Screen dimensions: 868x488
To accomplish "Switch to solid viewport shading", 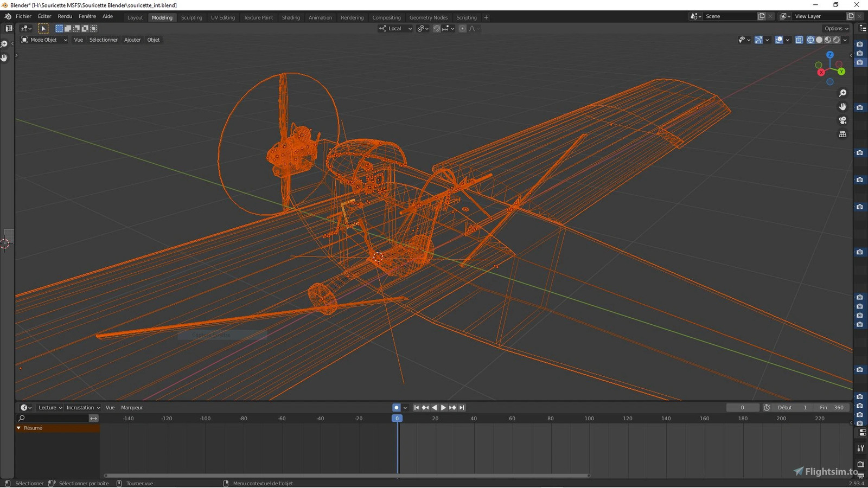I will tap(819, 40).
